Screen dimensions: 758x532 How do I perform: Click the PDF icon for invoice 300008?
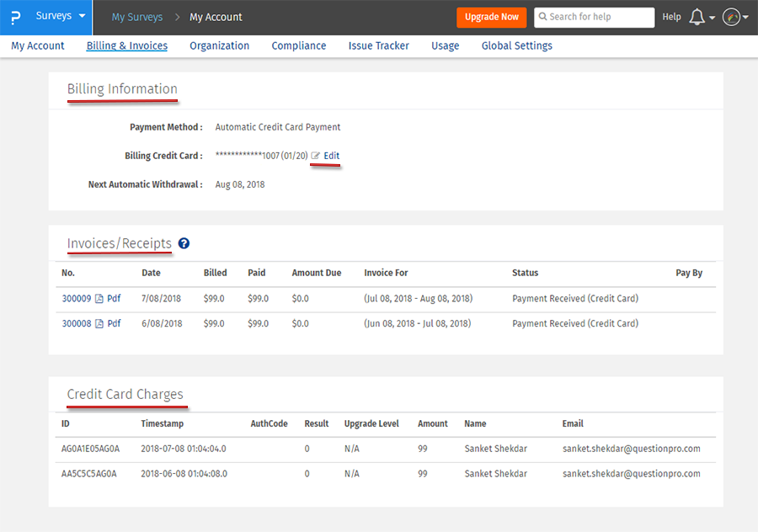coord(99,324)
